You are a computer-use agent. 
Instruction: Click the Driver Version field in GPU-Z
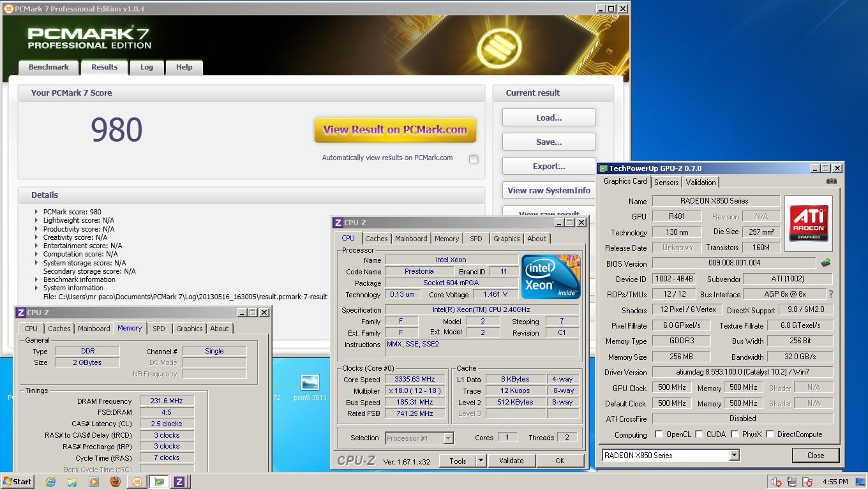pyautogui.click(x=742, y=372)
